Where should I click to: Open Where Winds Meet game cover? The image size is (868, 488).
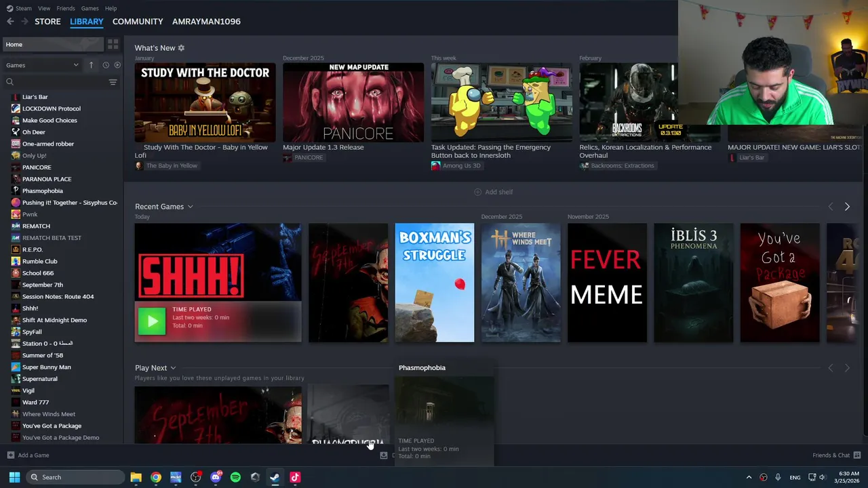tap(521, 283)
